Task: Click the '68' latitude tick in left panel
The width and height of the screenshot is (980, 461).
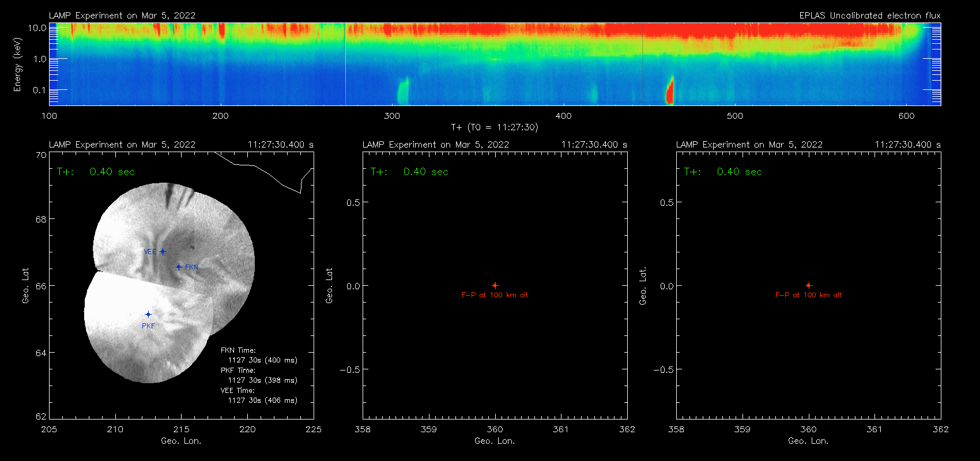Action: [41, 219]
